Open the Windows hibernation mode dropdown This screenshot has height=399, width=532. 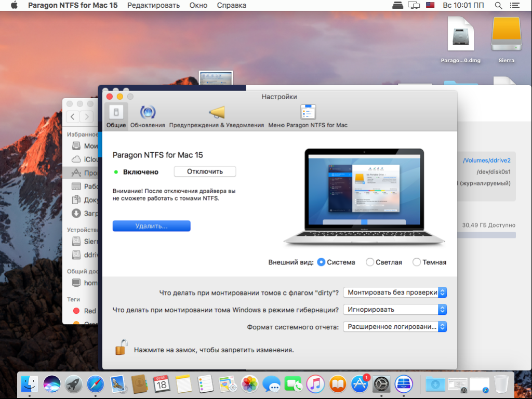coord(395,310)
